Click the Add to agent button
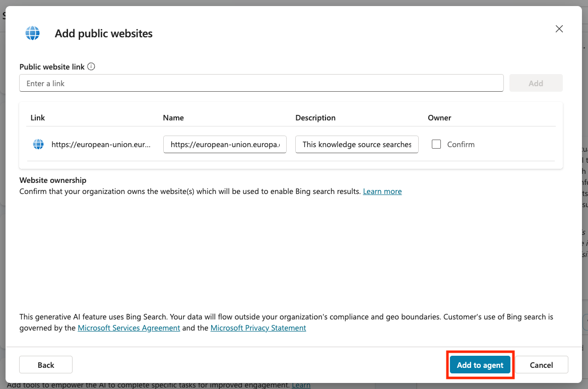The height and width of the screenshot is (389, 588). tap(480, 365)
